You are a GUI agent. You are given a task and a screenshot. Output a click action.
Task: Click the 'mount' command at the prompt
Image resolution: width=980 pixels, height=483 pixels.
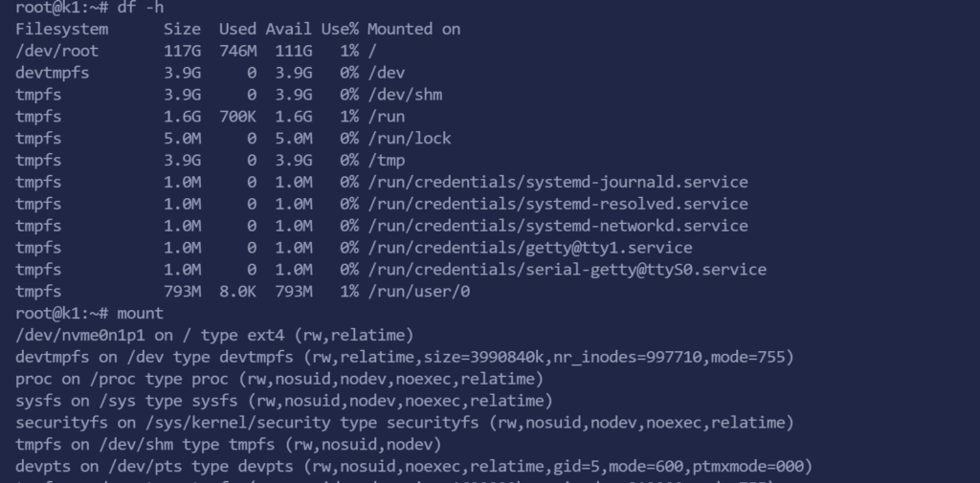pyautogui.click(x=140, y=313)
